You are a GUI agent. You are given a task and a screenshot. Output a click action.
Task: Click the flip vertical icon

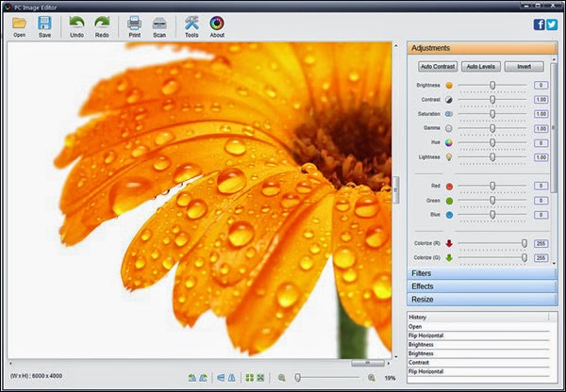(221, 378)
